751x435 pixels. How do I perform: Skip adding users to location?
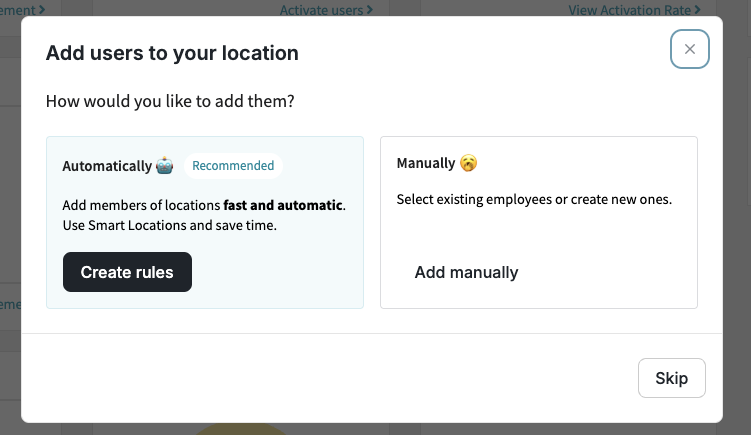671,378
